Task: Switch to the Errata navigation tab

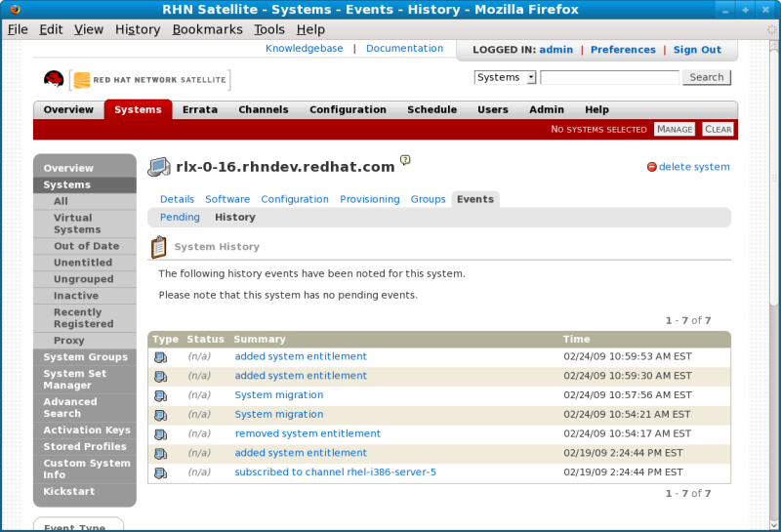Action: [199, 110]
